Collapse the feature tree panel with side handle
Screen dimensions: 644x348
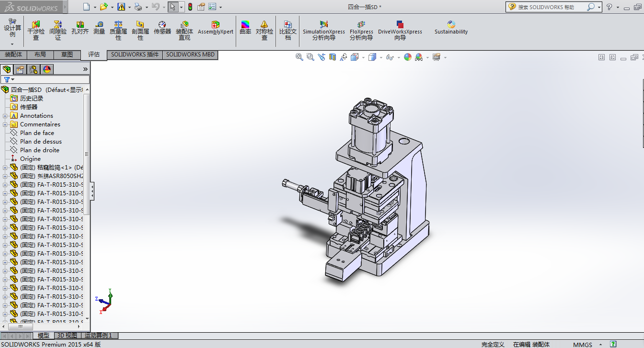point(92,191)
